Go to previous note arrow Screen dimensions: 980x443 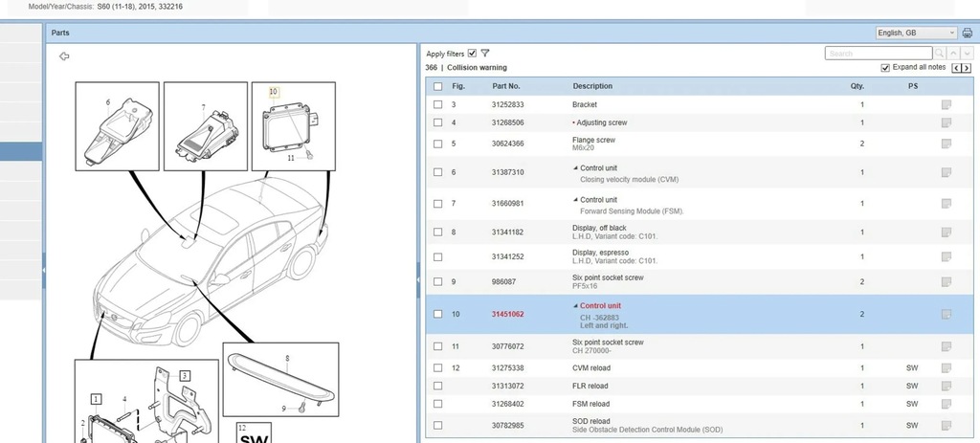(x=956, y=68)
